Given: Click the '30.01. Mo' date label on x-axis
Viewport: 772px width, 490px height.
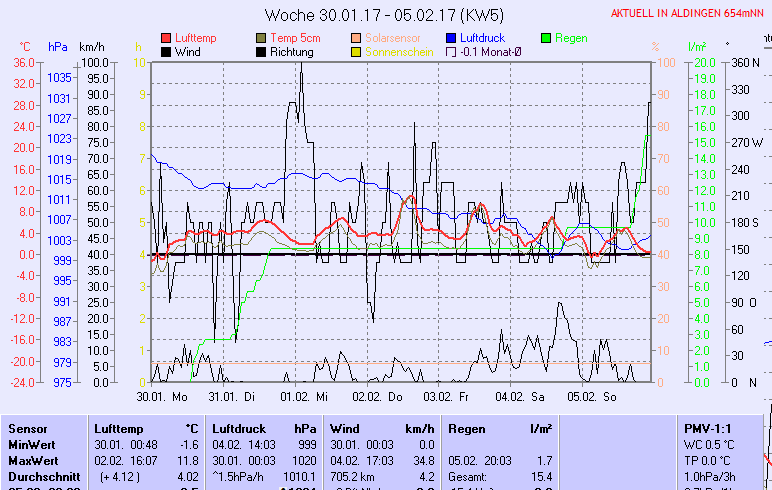Looking at the screenshot, I should pyautogui.click(x=162, y=396).
